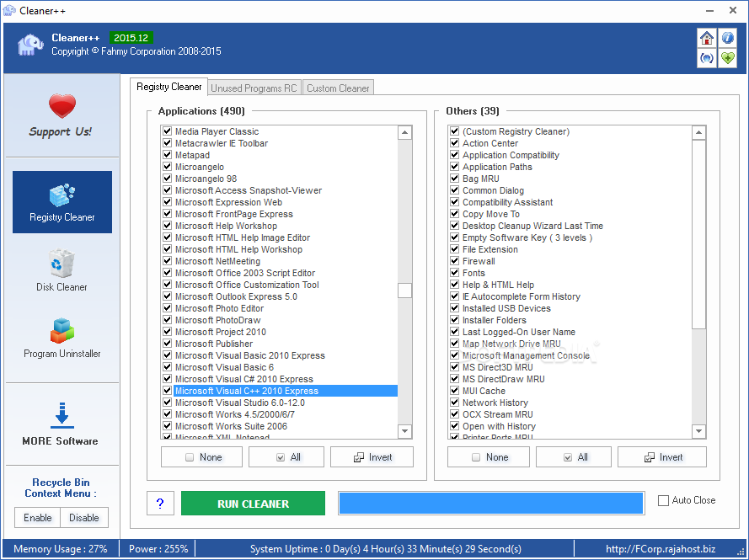This screenshot has height=560, width=749.
Task: Click the red heart Support Us icon
Action: click(62, 106)
